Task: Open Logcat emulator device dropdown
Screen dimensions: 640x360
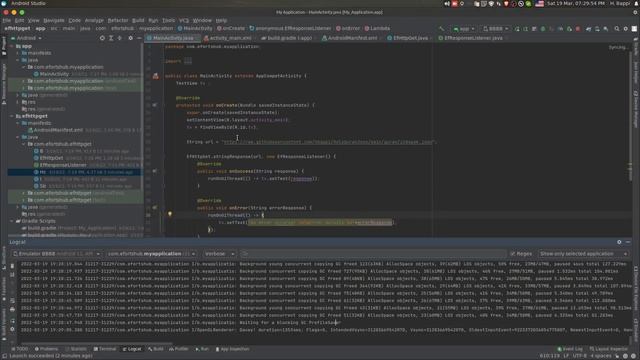Action: pyautogui.click(x=57, y=254)
